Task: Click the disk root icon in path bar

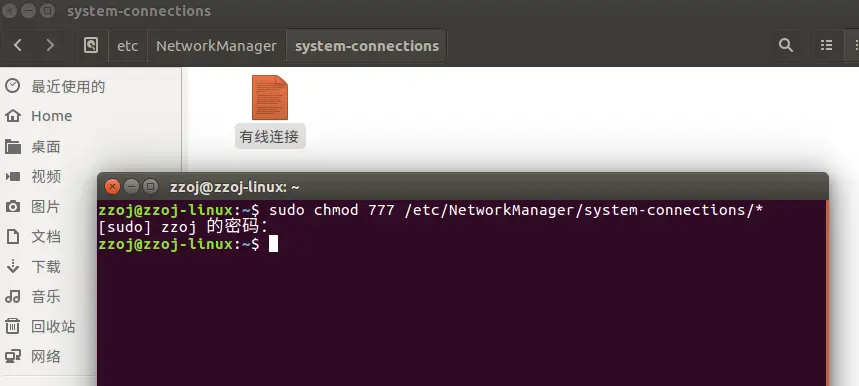Action: click(x=91, y=45)
